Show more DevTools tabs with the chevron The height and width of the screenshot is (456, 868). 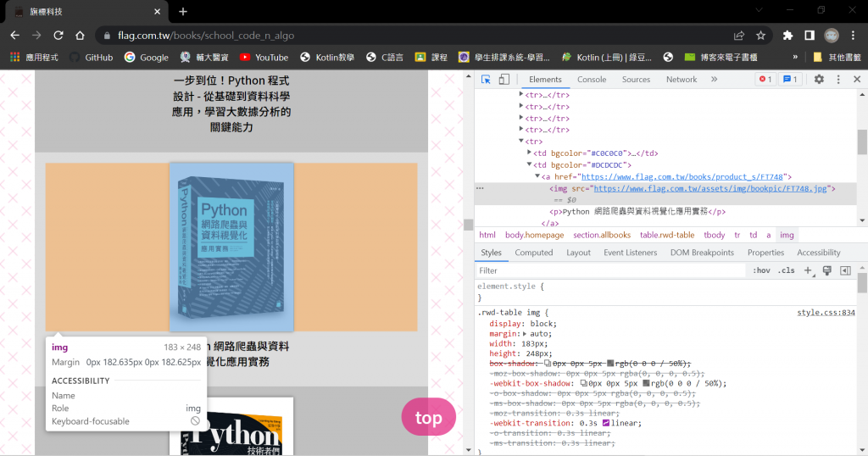coord(714,80)
